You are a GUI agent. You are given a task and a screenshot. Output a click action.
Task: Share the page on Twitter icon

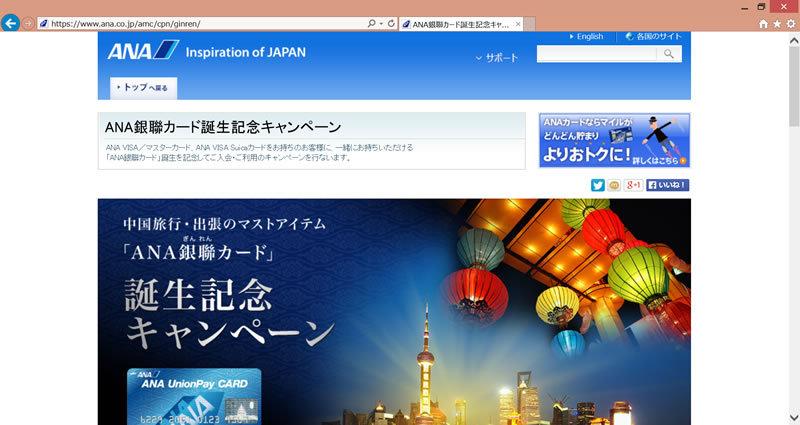coord(597,185)
